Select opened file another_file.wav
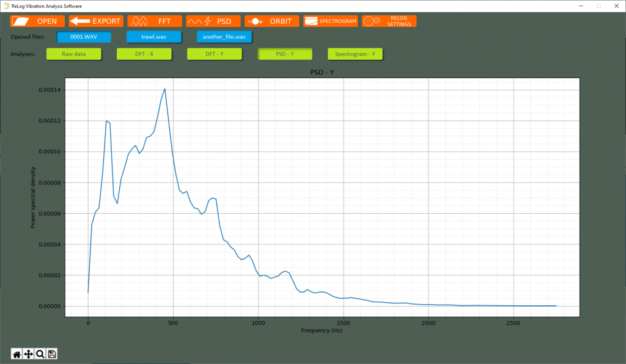626x364 pixels. pos(224,37)
